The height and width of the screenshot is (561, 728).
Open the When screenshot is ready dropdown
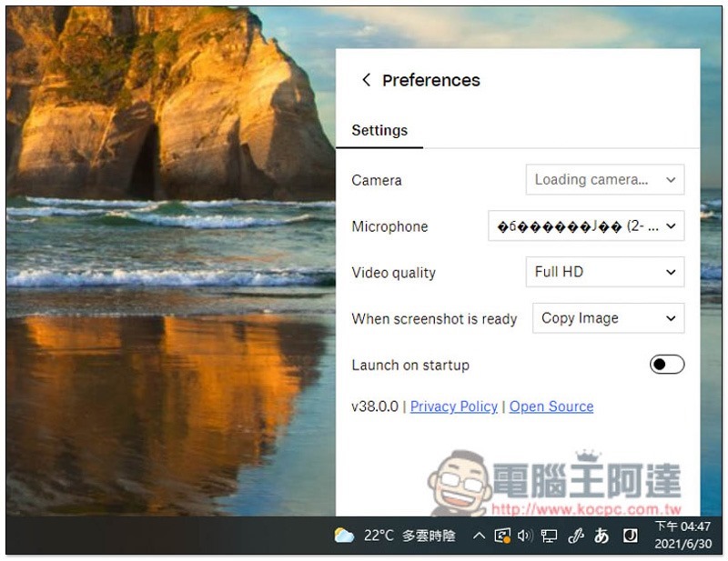pos(608,318)
